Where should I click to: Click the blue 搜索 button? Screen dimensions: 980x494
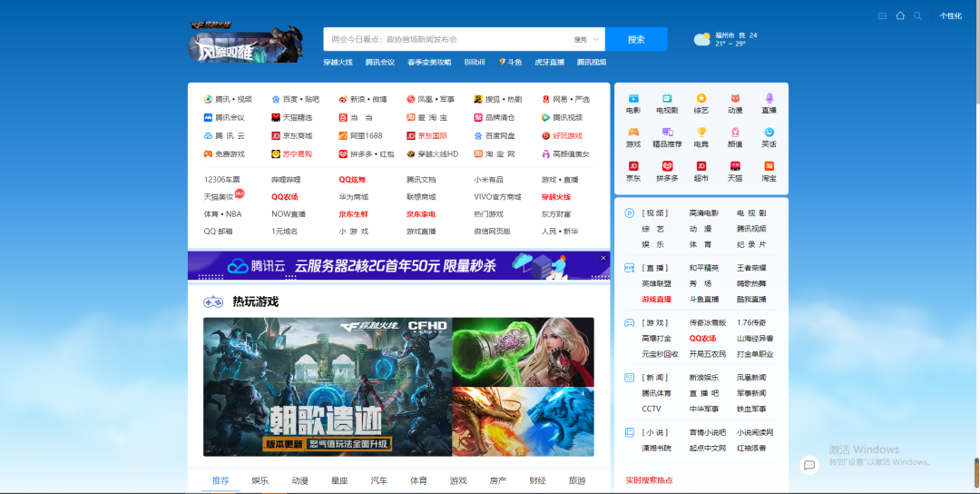[636, 39]
